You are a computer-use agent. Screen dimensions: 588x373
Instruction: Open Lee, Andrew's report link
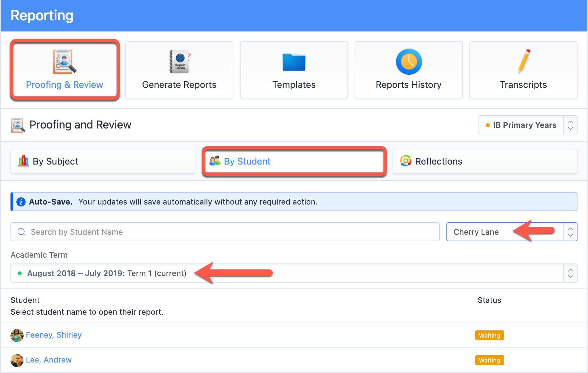pos(49,360)
